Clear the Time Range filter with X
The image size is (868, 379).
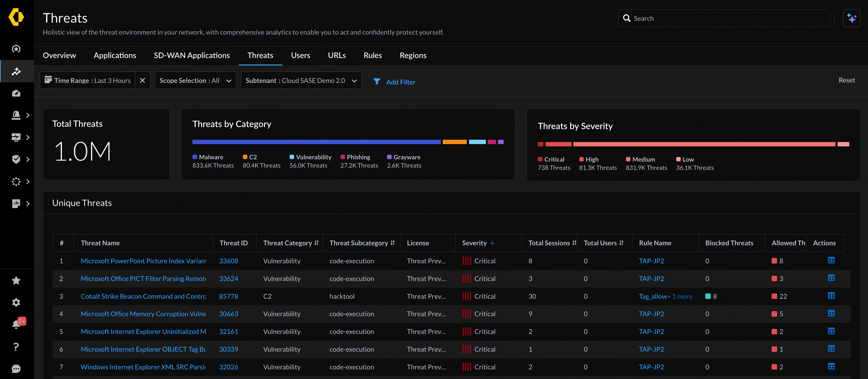142,80
